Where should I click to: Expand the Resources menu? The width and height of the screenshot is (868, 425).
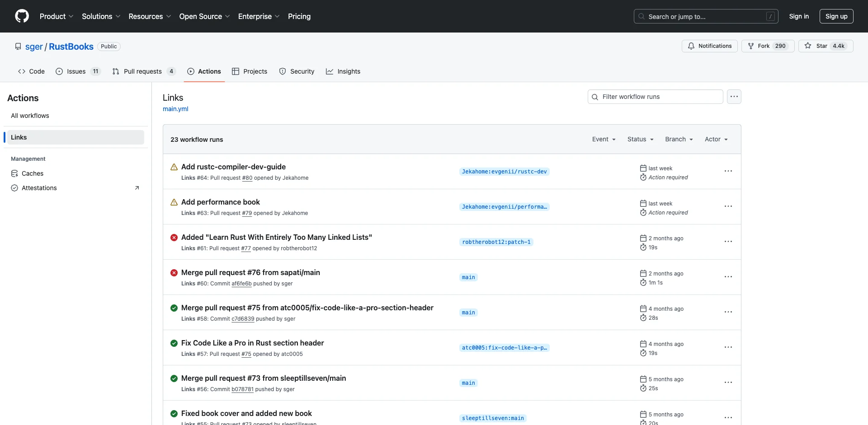(150, 16)
